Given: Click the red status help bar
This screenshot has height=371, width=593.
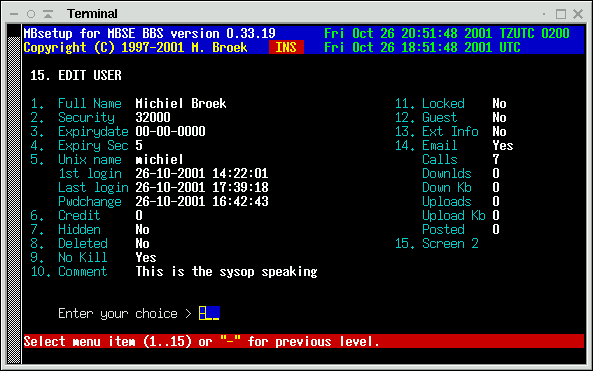Looking at the screenshot, I should (304, 341).
